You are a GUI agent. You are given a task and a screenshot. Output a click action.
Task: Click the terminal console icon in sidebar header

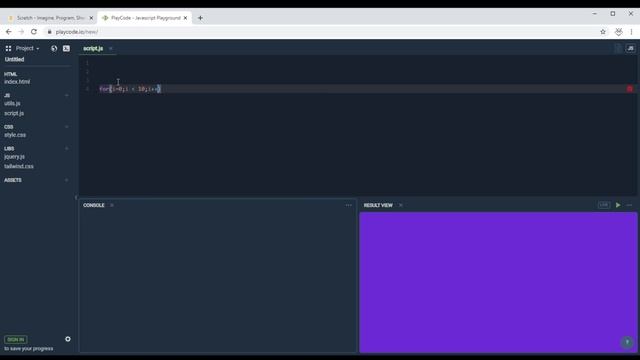point(66,48)
